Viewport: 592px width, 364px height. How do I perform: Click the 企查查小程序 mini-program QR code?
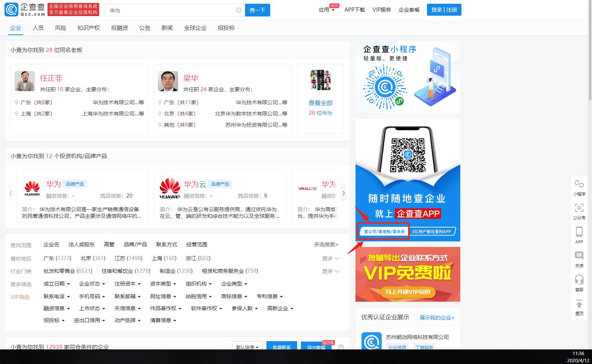click(385, 87)
